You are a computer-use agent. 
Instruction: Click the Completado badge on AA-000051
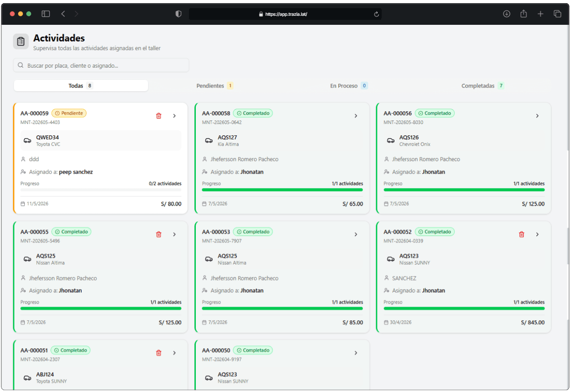[x=70, y=350]
